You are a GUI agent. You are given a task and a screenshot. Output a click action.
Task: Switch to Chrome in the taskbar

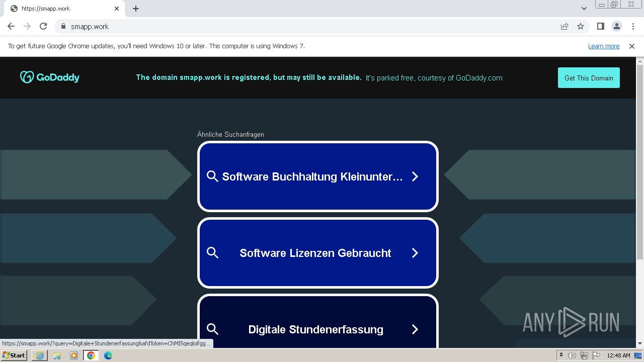point(91,355)
